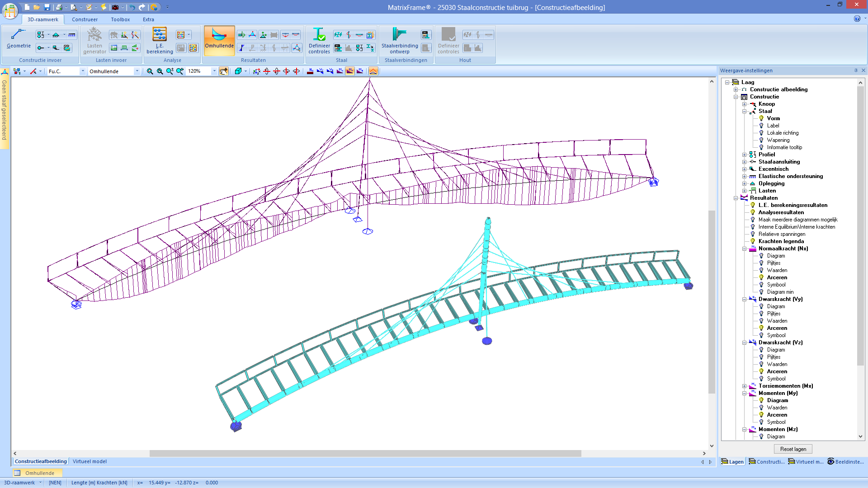Viewport: 868px width, 488px height.
Task: Toggle bulb for Relatieve spanningen
Action: click(x=753, y=234)
